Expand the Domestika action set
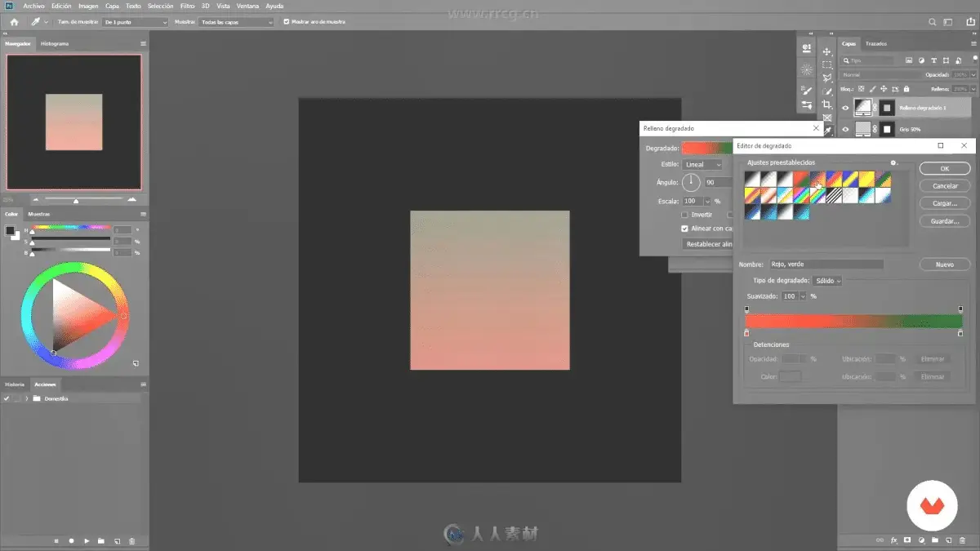This screenshot has height=551, width=980. coord(27,398)
